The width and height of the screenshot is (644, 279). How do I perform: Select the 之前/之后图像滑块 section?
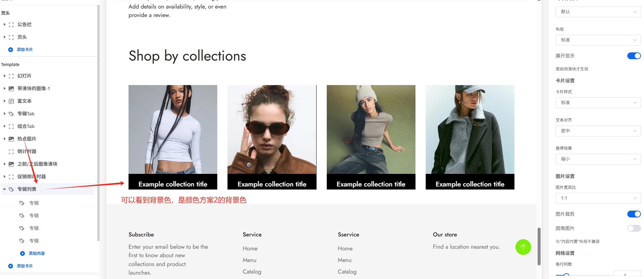pyautogui.click(x=37, y=164)
